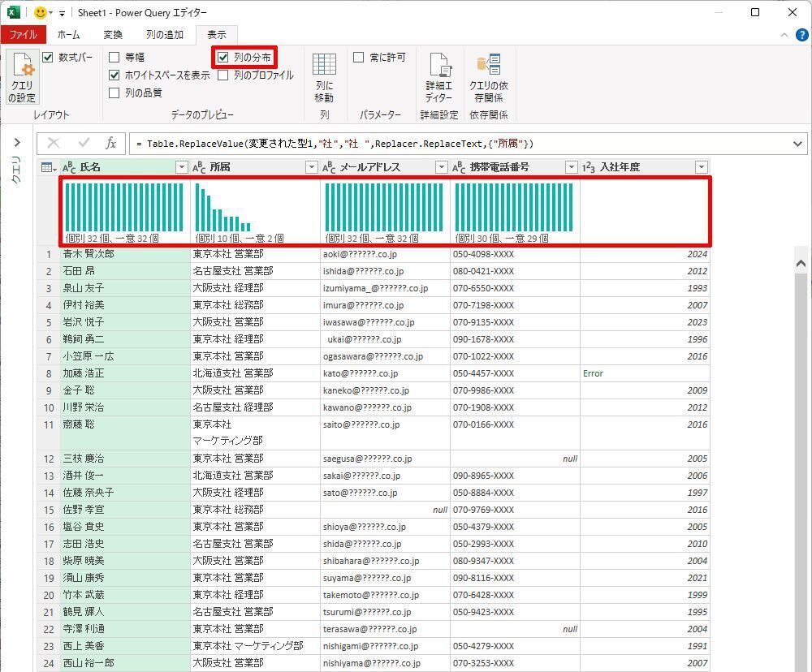This screenshot has width=812, height=672.
Task: Select cell 青木 賢次郎
Action: [125, 254]
